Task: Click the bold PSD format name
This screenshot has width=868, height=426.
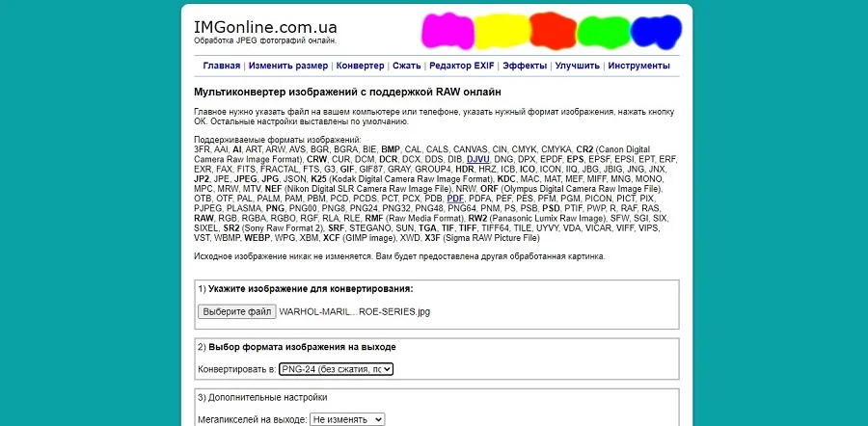Action: [x=551, y=208]
